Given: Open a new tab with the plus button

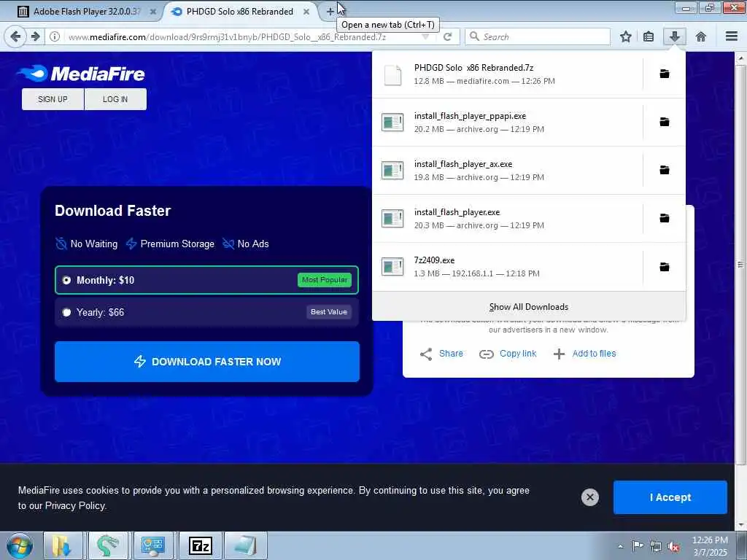Looking at the screenshot, I should click(x=330, y=12).
